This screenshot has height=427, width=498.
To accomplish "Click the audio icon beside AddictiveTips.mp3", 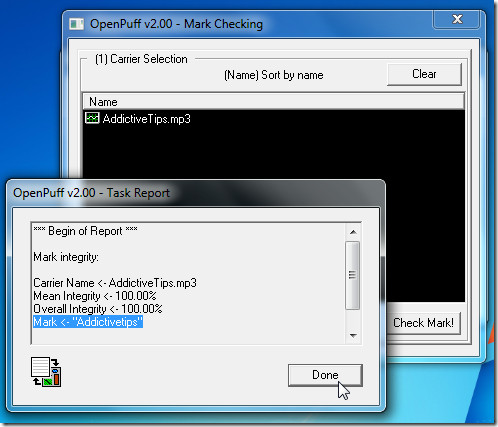I will (92, 118).
